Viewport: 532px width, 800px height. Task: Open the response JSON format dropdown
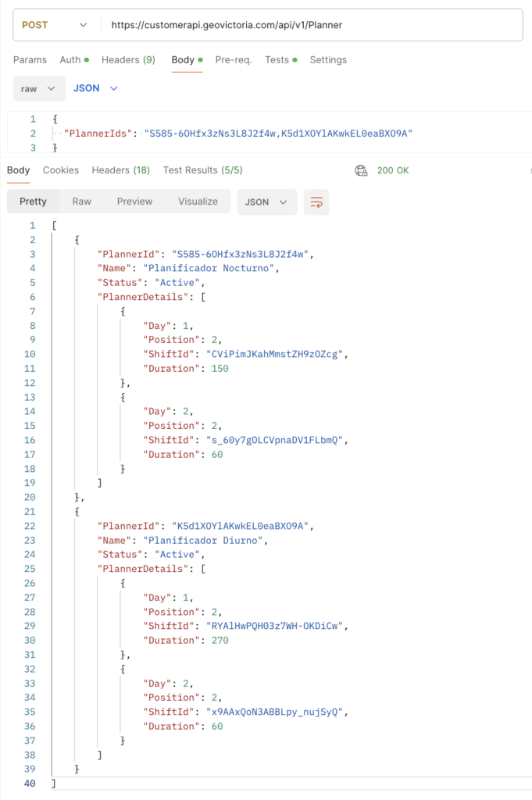(x=266, y=202)
